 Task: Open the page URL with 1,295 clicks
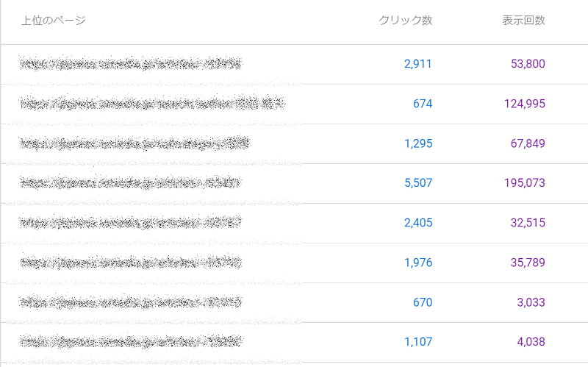pyautogui.click(x=135, y=143)
